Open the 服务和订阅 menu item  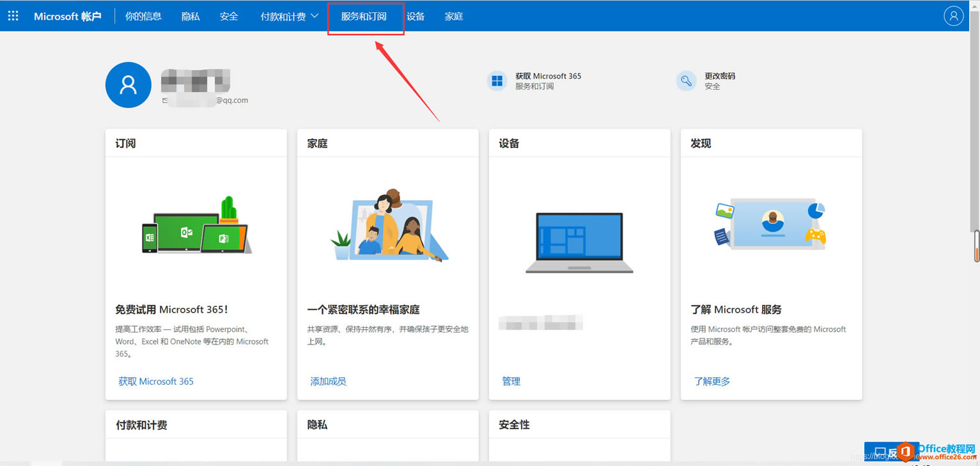[x=365, y=16]
